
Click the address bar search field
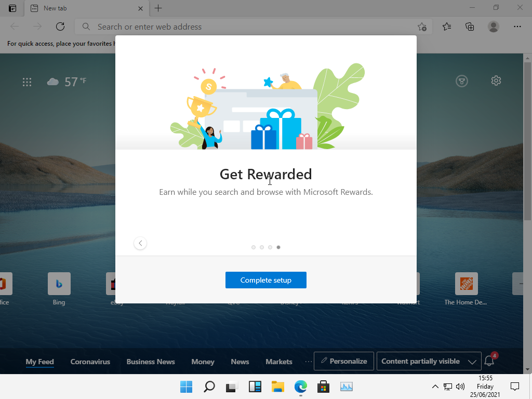coord(249,26)
